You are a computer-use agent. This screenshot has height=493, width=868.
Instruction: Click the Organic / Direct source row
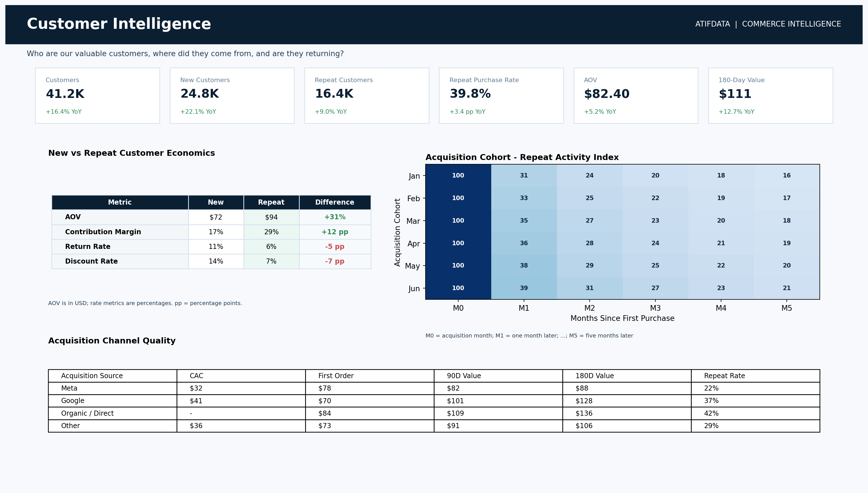(434, 413)
